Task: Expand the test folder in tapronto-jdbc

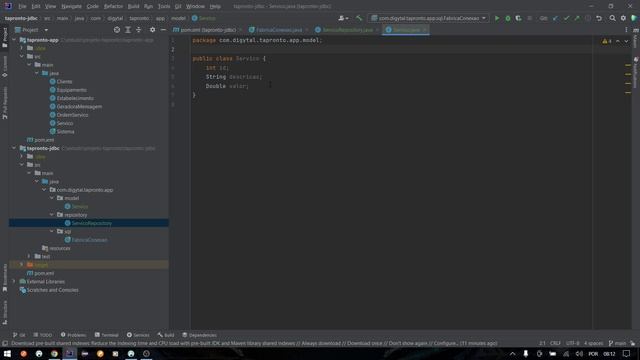Action: 29,256
